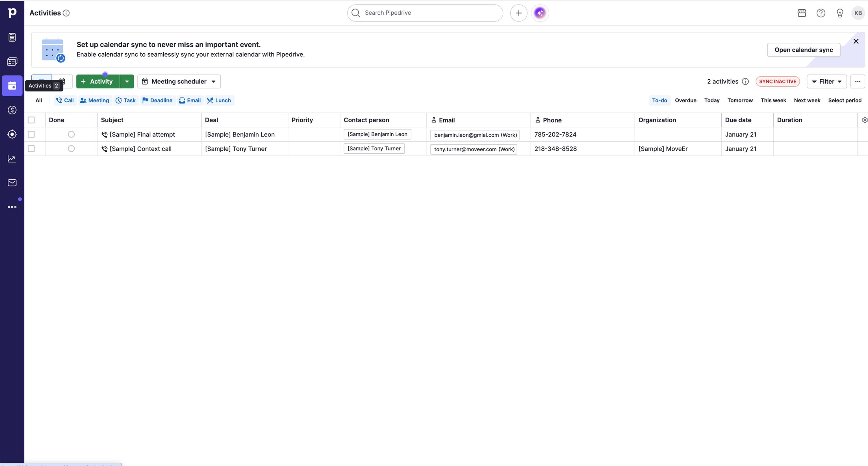Image resolution: width=868 pixels, height=466 pixels.
Task: Open Mail envelope icon in sidebar
Action: [12, 183]
